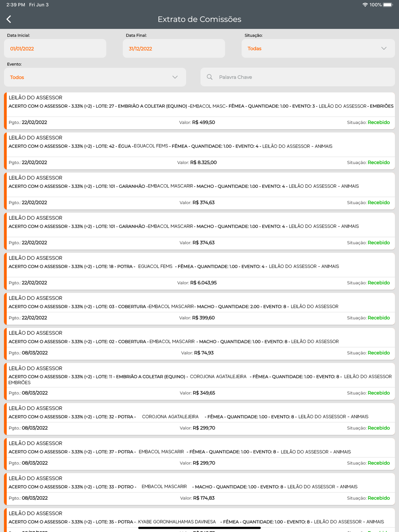Focus the Palavra Chave search field
The height and width of the screenshot is (532, 399).
(x=298, y=77)
